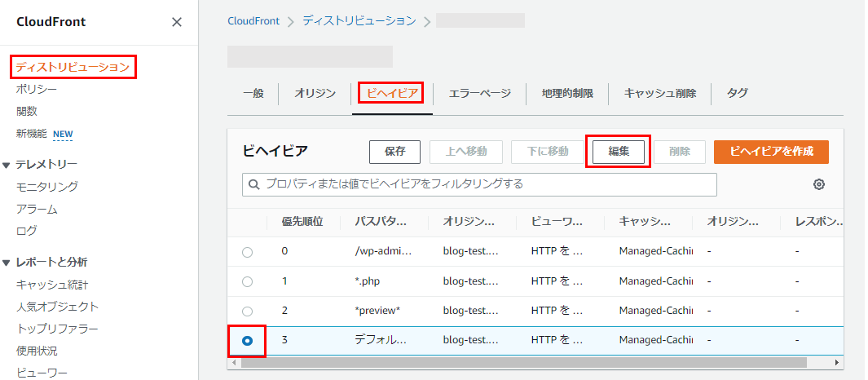Screen dimensions: 868x380
Task: Focus the behavior filter search field
Action: click(x=479, y=184)
